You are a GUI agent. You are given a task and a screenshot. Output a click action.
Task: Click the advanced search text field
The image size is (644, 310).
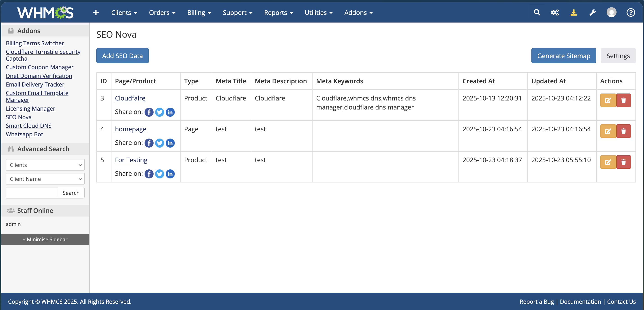[x=32, y=193]
